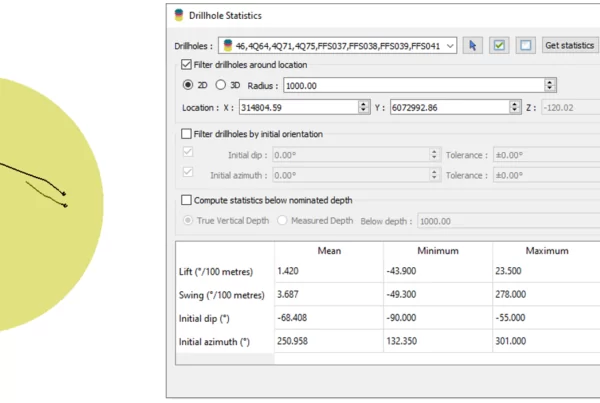Click the Radius spinner arrows
This screenshot has height=403, width=600.
(550, 86)
